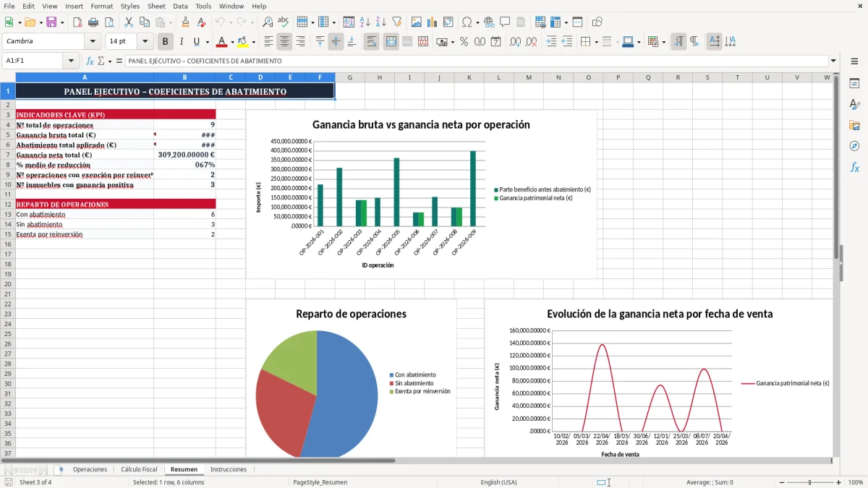Define print area icon
The image size is (868, 488).
[540, 22]
